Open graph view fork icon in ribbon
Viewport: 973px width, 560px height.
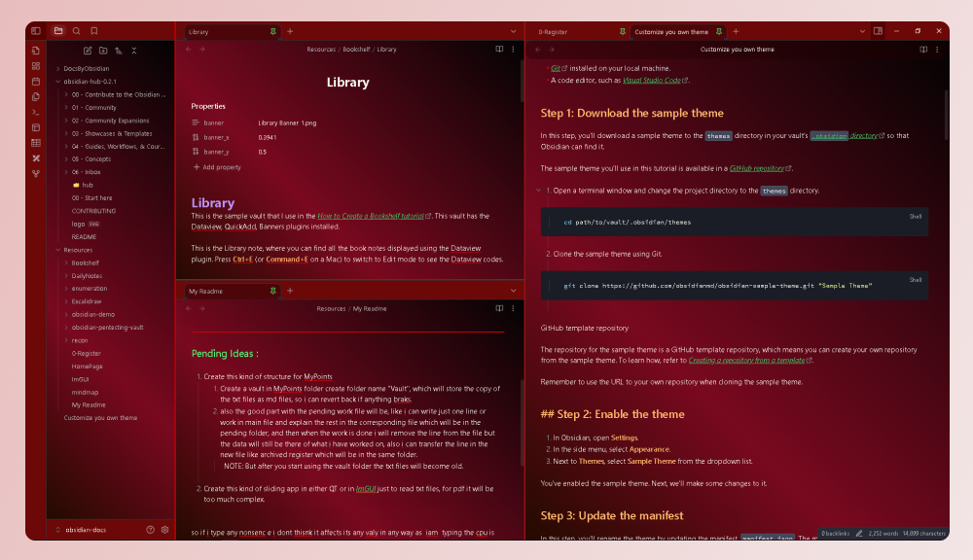36,174
